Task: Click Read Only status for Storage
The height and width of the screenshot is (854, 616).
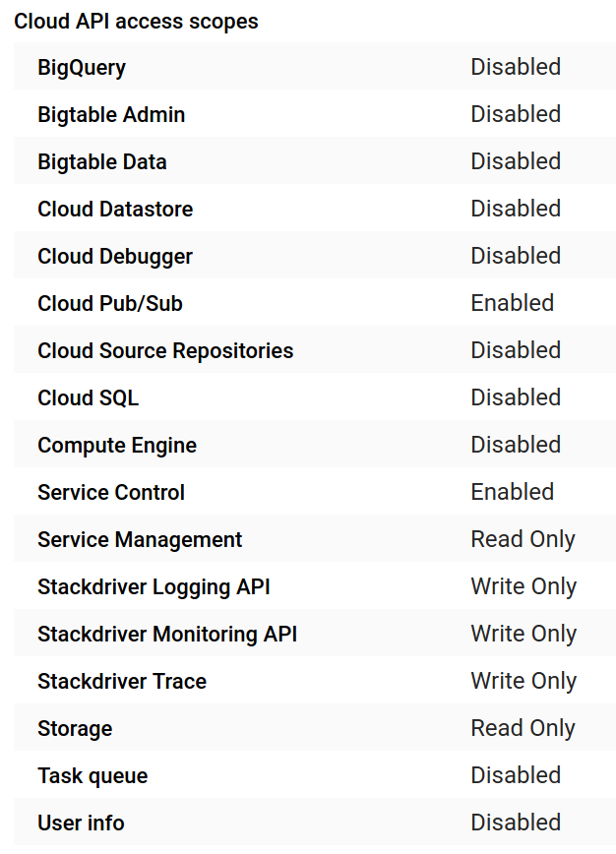Action: [x=523, y=728]
